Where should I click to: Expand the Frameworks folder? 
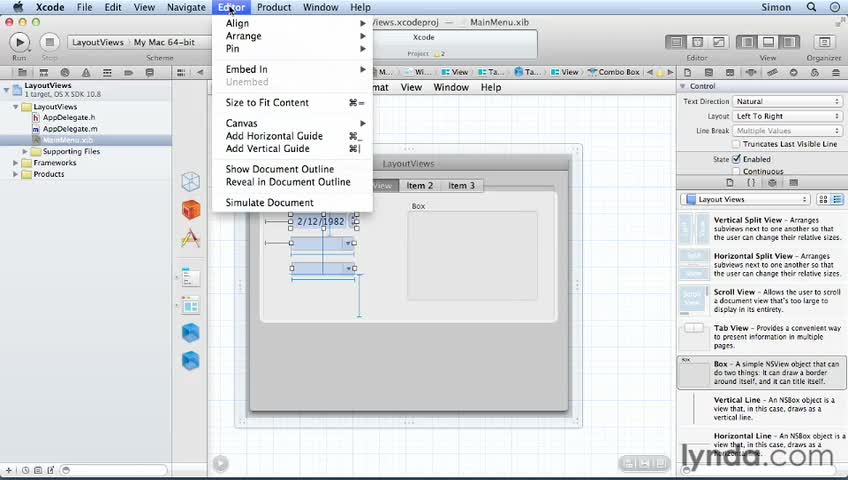[x=16, y=163]
